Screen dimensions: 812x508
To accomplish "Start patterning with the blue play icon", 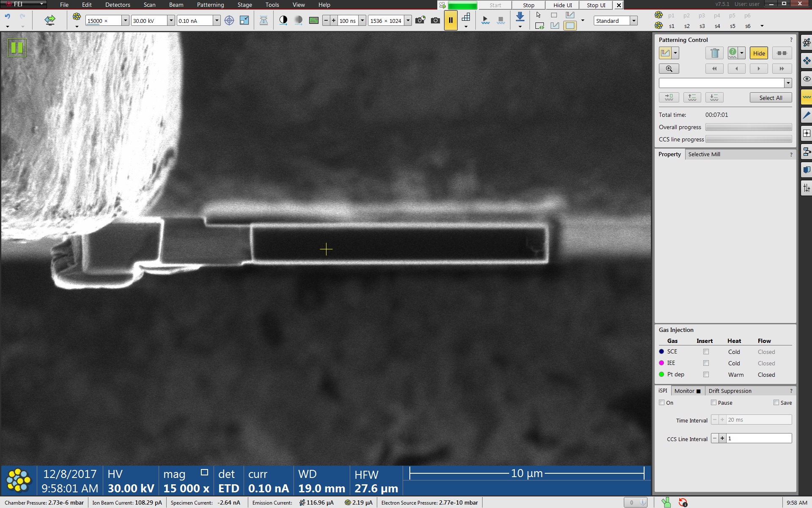I will click(485, 20).
